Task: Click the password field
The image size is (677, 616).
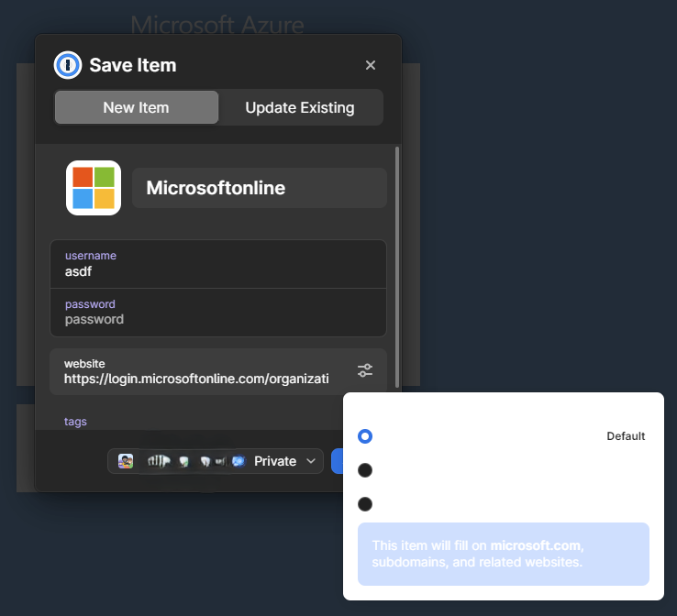Action: coord(217,313)
